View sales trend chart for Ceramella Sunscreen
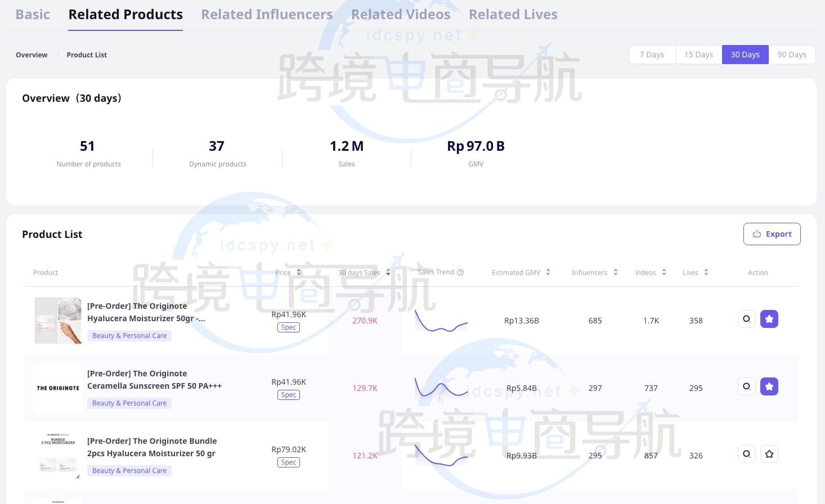The width and height of the screenshot is (825, 504). click(x=441, y=388)
